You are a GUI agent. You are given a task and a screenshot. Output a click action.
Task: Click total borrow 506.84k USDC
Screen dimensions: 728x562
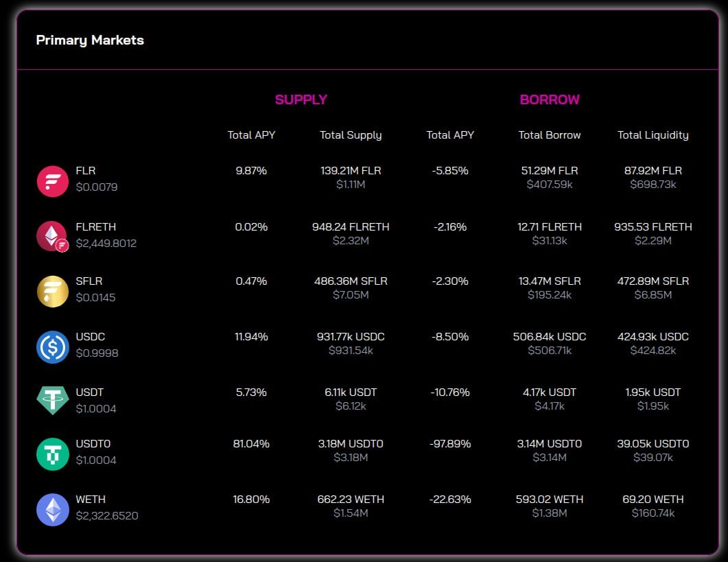(549, 336)
